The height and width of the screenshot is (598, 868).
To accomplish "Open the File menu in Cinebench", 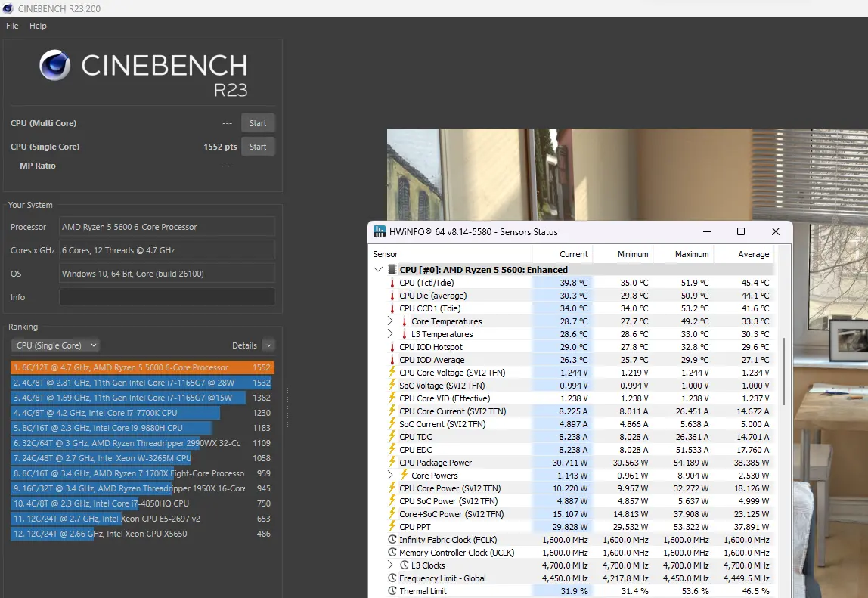I will pyautogui.click(x=12, y=26).
